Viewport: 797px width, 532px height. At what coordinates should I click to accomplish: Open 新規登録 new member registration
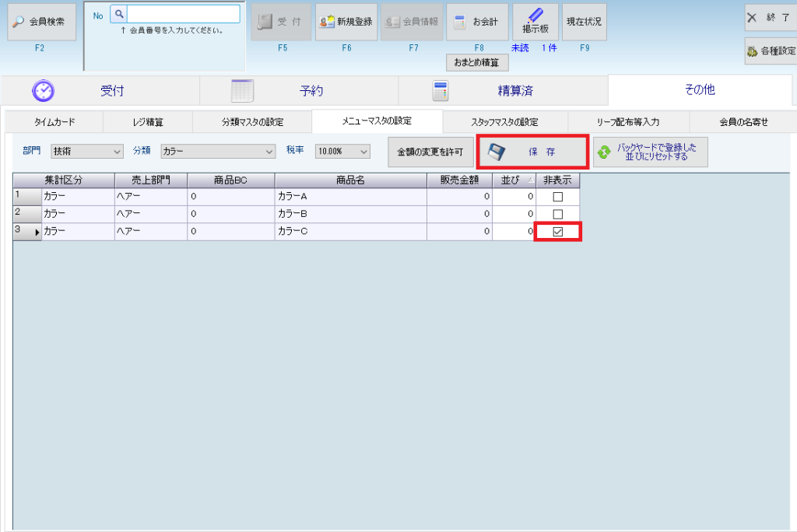(x=346, y=23)
